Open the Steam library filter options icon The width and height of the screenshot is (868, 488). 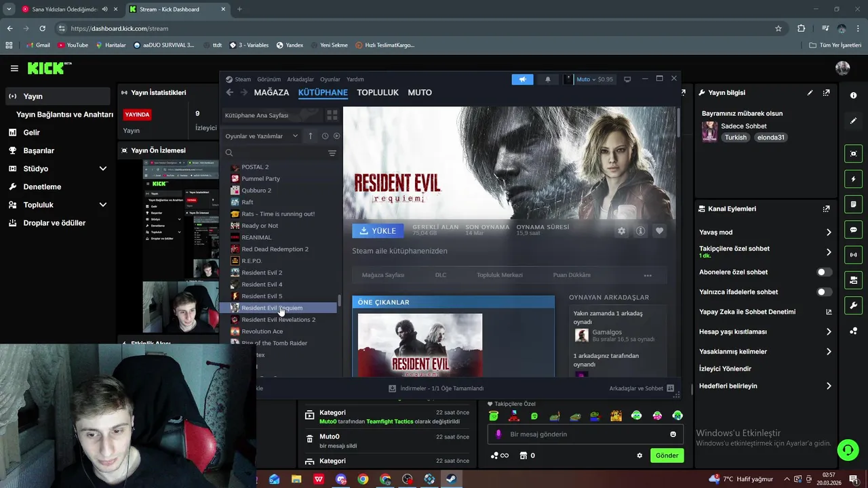click(332, 153)
